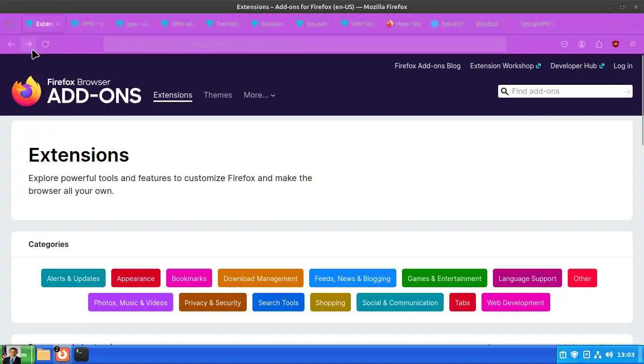Open the Pocket save icon in toolbar
The height and width of the screenshot is (364, 644).
(x=564, y=44)
